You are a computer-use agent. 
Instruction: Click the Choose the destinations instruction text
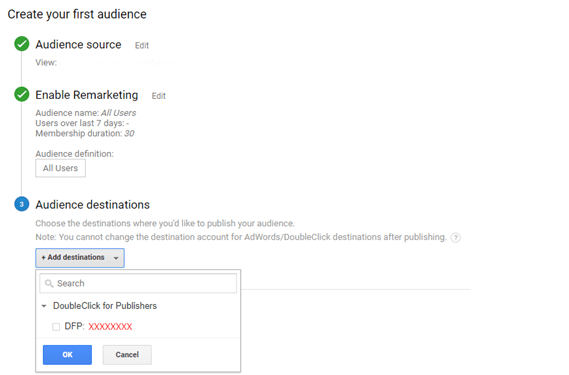pos(165,223)
